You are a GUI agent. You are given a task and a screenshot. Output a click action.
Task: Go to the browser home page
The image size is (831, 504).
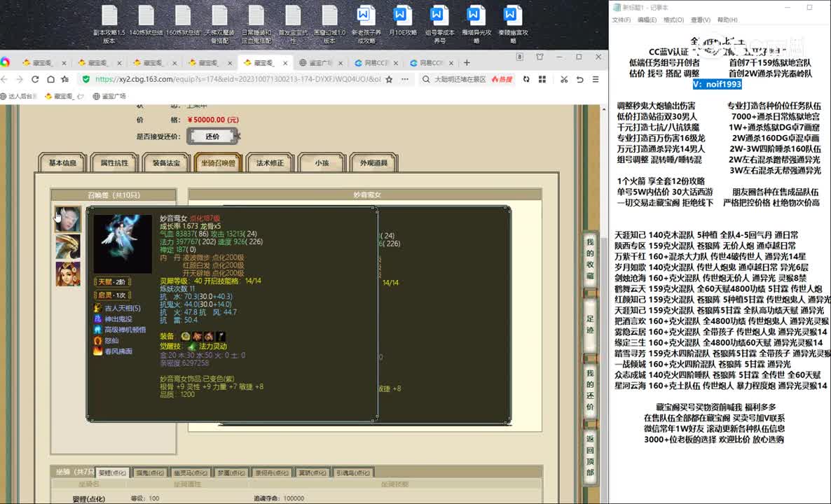[x=50, y=79]
